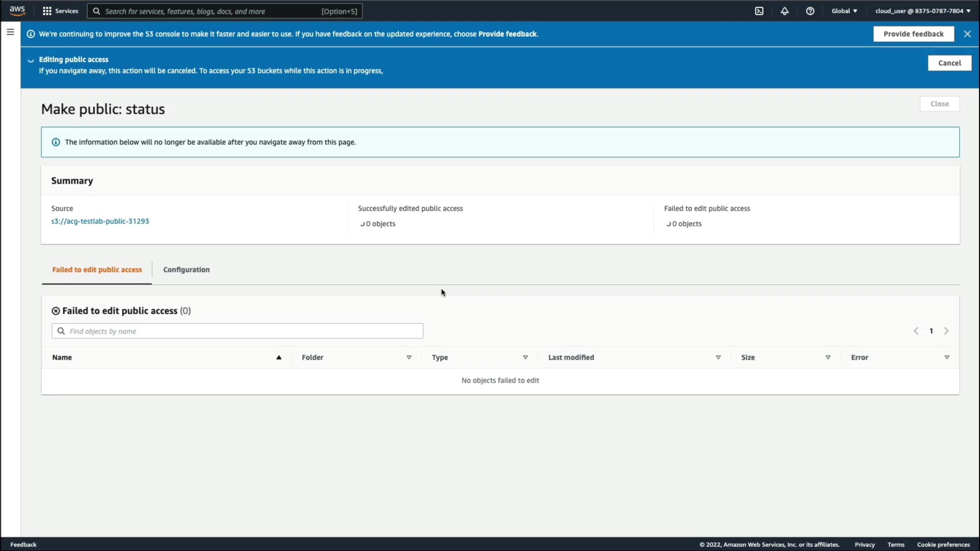Viewport: 980px width, 551px height.
Task: Cancel the editing public access action
Action: [949, 63]
